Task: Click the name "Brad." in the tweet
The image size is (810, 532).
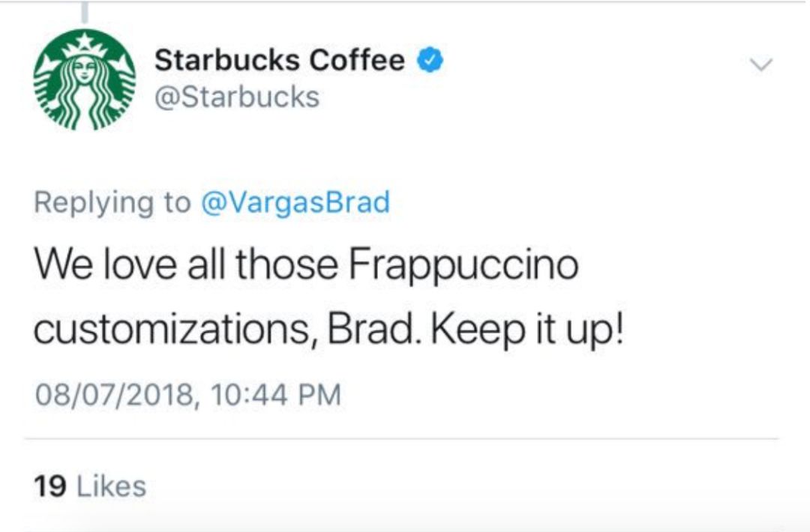Action: (x=370, y=329)
